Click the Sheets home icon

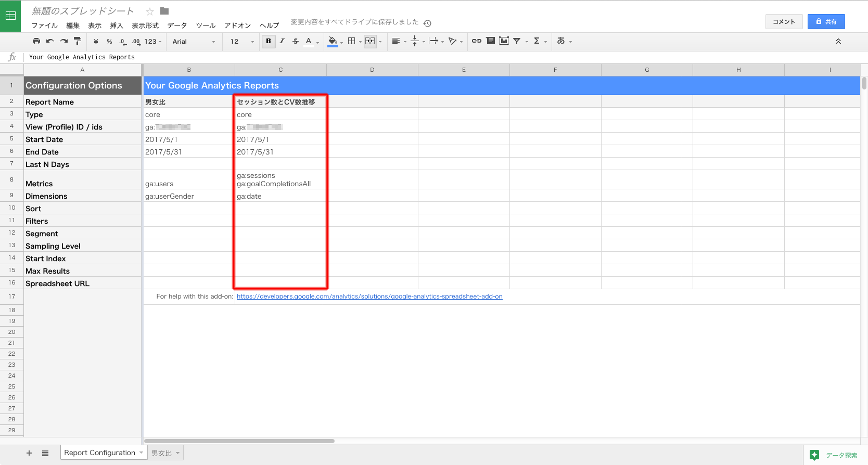pyautogui.click(x=10, y=16)
